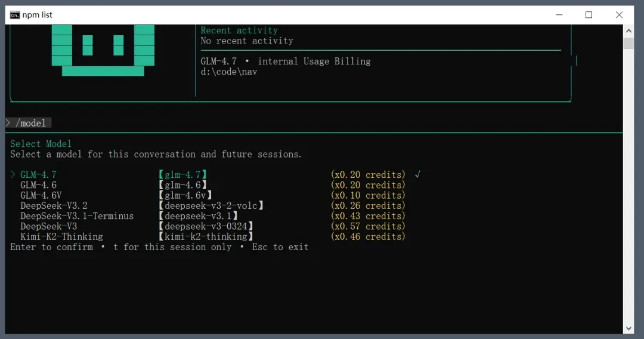Click the npm list window title
Image resolution: width=644 pixels, height=339 pixels.
click(x=38, y=15)
